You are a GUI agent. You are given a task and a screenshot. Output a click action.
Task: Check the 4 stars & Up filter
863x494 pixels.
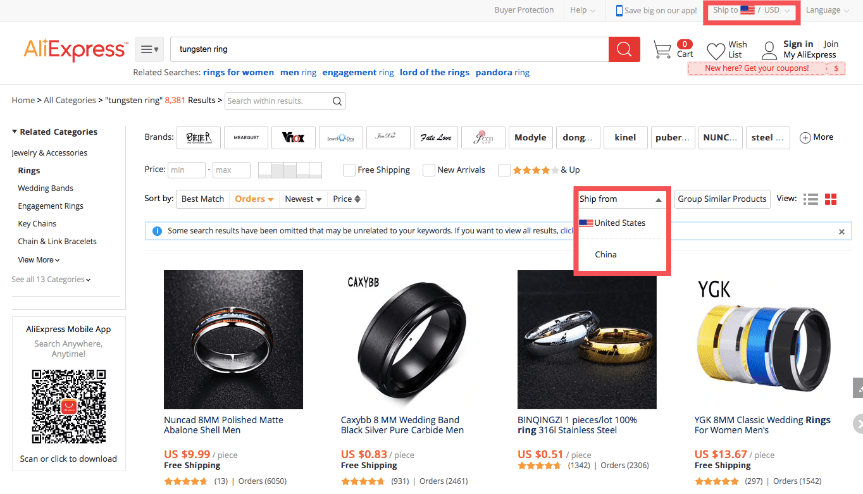coord(504,170)
